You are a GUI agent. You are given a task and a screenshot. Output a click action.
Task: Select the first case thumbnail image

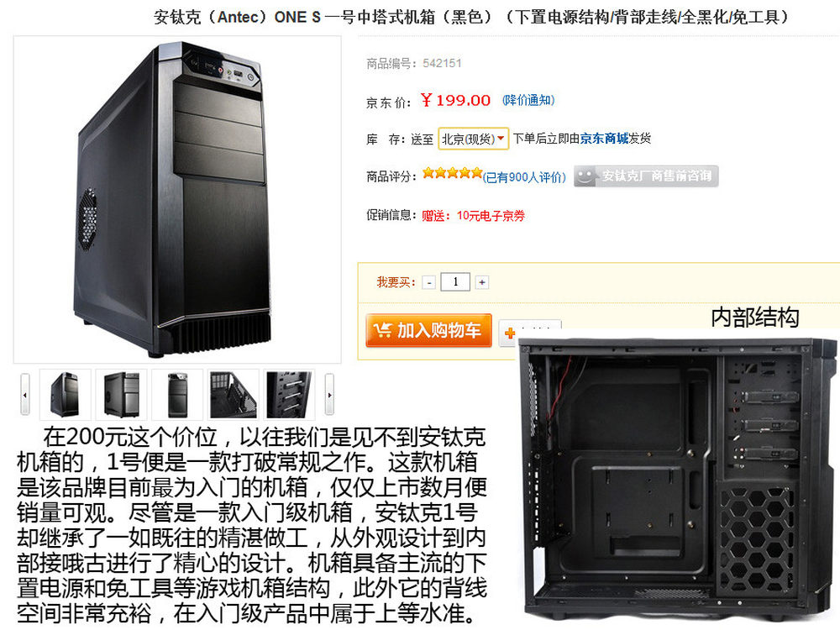pos(65,394)
